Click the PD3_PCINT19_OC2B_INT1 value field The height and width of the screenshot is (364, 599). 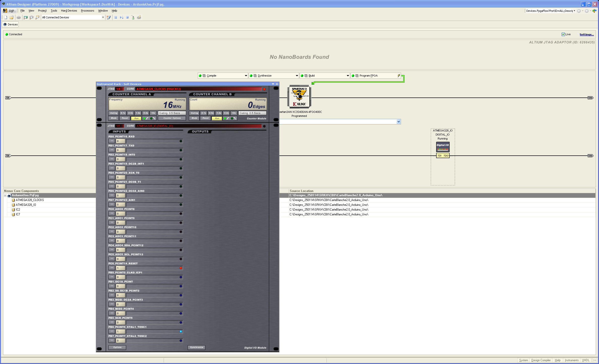121,168
